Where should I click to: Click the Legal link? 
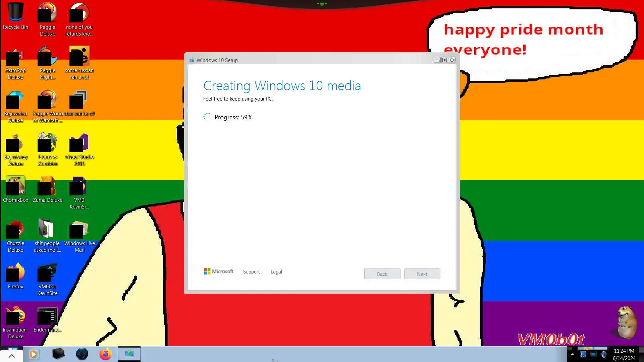point(276,272)
